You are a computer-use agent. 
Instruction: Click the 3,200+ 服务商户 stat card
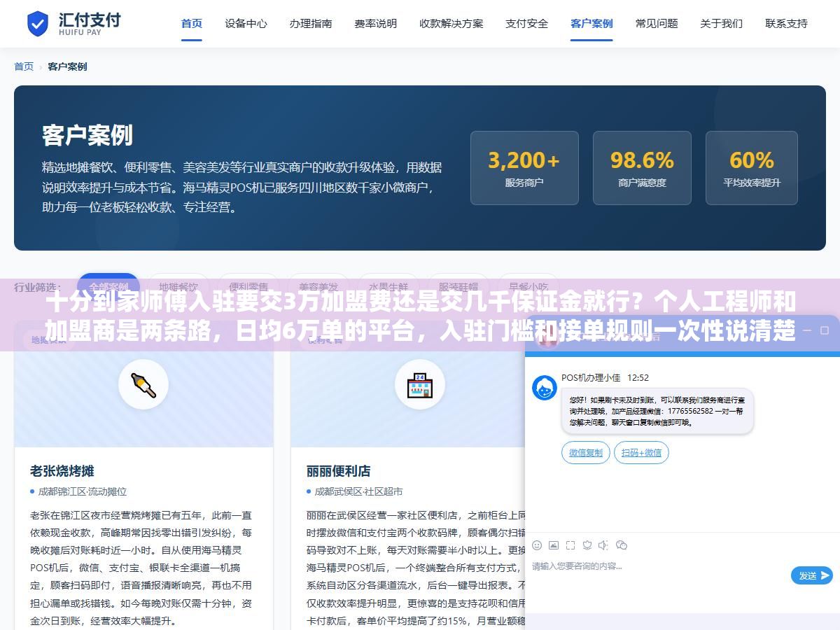[524, 168]
